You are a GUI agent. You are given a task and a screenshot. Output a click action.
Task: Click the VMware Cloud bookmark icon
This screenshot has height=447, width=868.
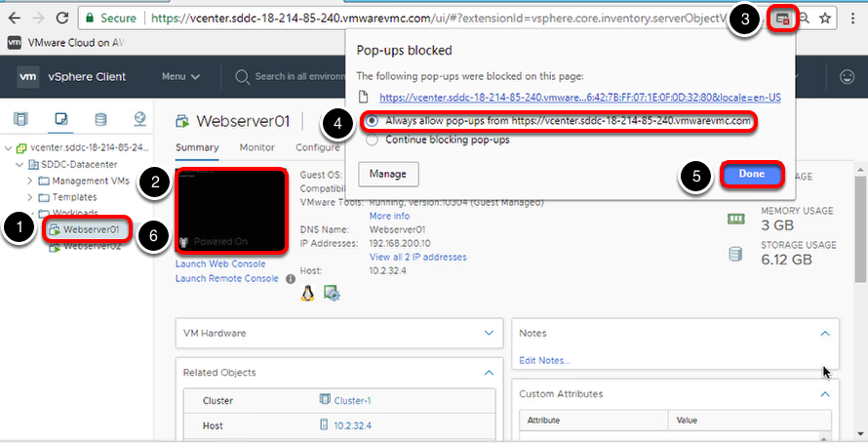pos(15,42)
